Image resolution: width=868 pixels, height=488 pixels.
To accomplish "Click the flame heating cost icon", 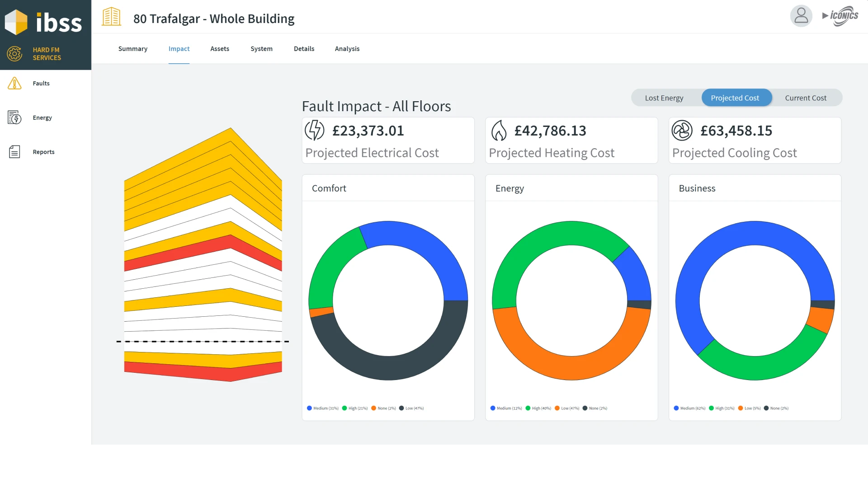I will [499, 131].
